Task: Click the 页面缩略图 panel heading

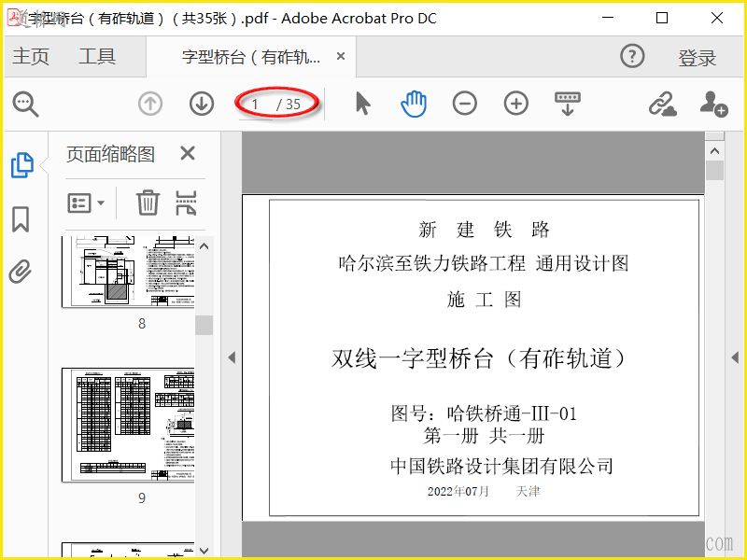Action: click(110, 154)
